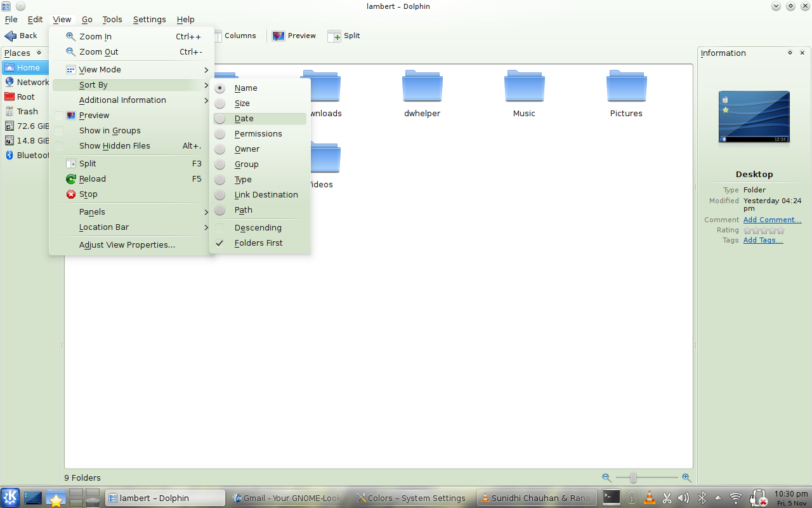Switch to Columns view in toolbar
The height and width of the screenshot is (508, 812).
[x=237, y=36]
